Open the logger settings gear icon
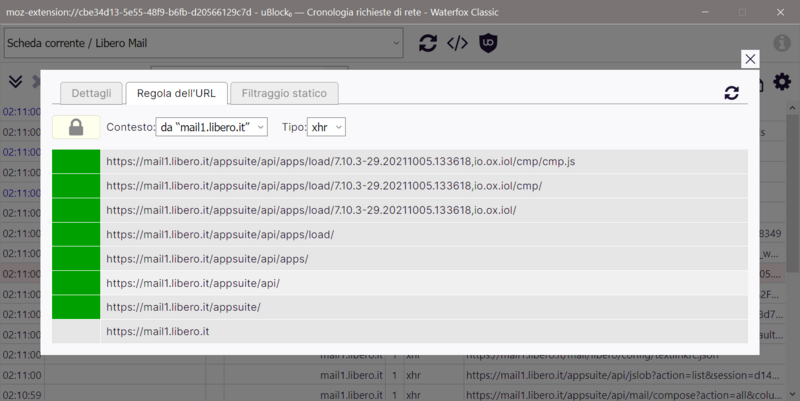 782,82
